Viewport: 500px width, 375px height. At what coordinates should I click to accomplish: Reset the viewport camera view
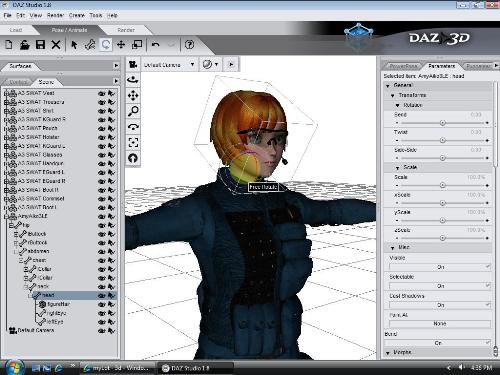pyautogui.click(x=133, y=158)
